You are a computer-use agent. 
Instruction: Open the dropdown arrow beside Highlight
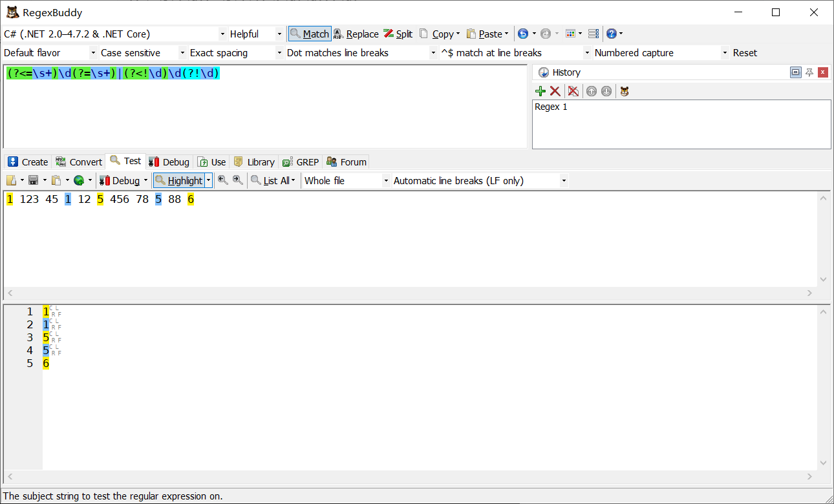coord(209,181)
